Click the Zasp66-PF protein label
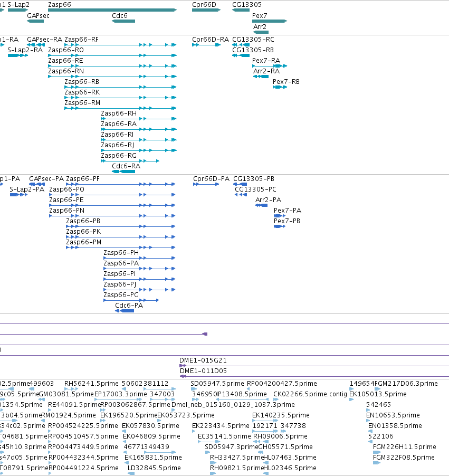This screenshot has width=449, height=476. tap(83, 179)
